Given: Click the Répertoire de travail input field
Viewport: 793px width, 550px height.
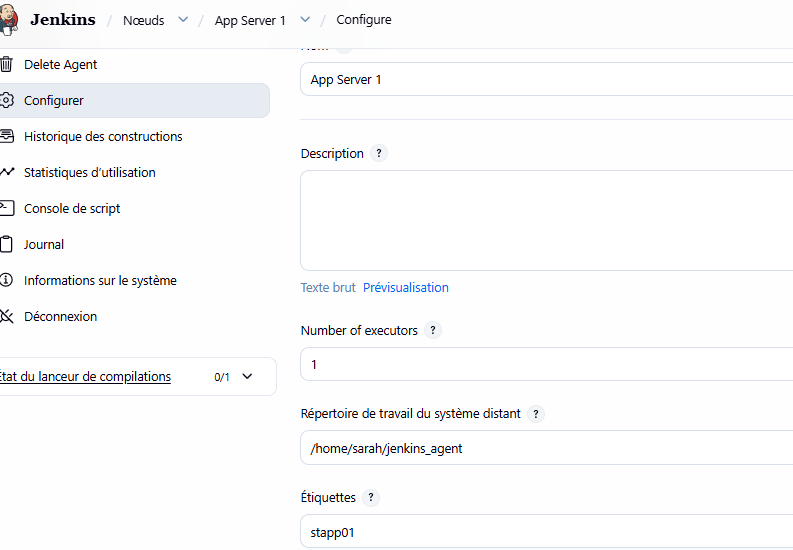Looking at the screenshot, I should 546,449.
